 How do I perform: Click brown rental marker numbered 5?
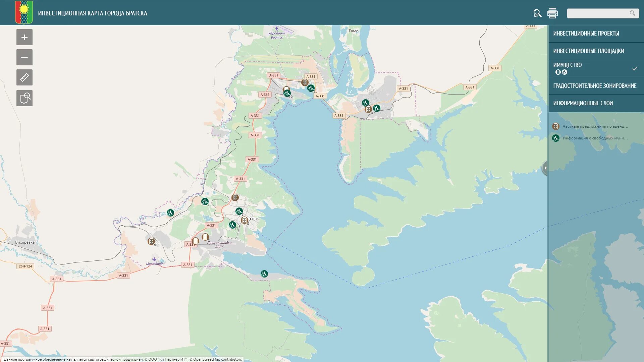coord(245,220)
